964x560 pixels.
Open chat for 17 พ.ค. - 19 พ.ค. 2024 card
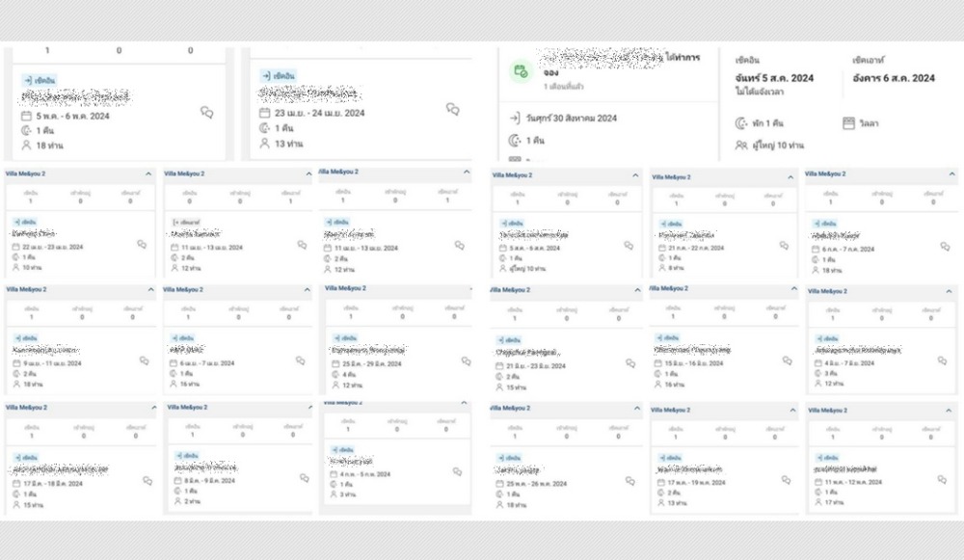(786, 480)
